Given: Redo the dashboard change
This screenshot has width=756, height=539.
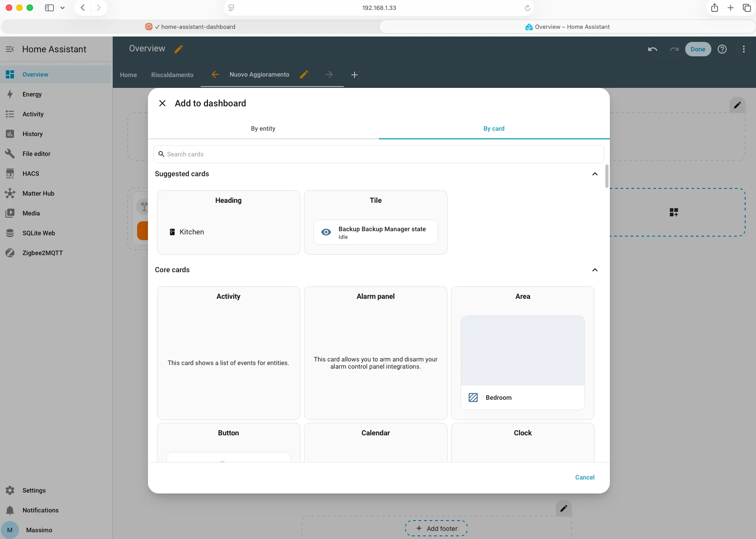Looking at the screenshot, I should click(x=674, y=49).
